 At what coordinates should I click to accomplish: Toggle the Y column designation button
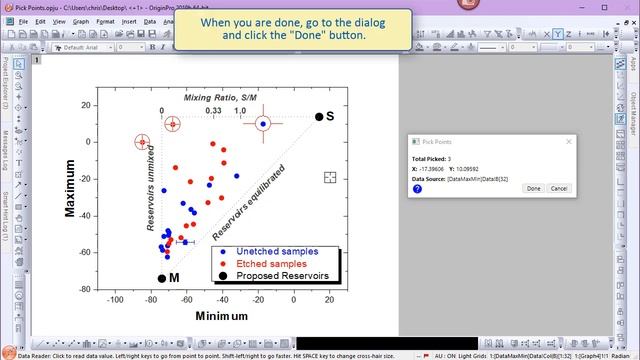click(558, 34)
